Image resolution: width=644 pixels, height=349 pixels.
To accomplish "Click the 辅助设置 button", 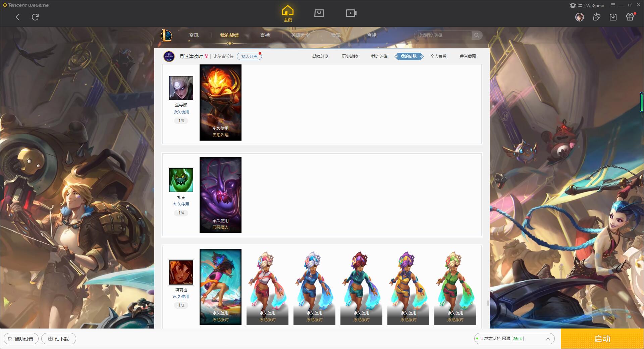I will [x=21, y=339].
